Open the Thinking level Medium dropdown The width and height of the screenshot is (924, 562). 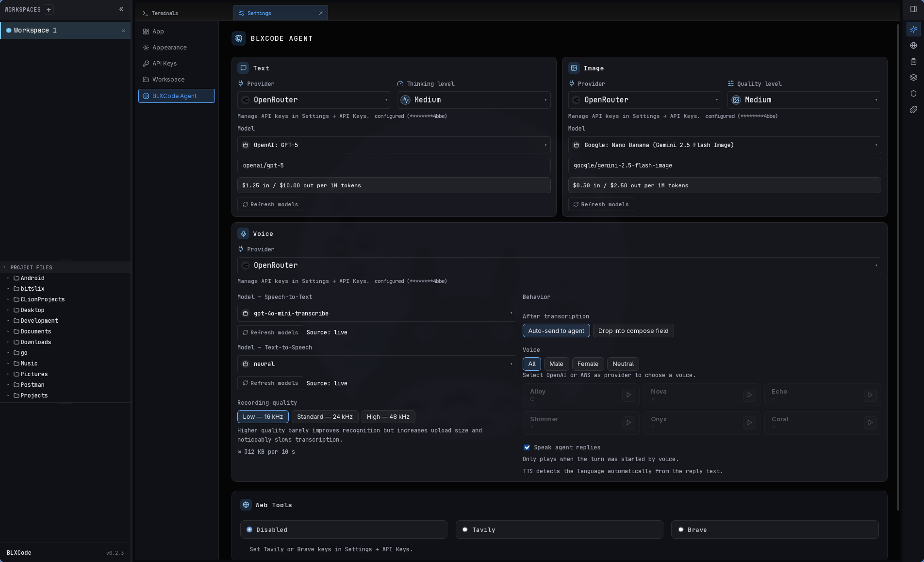point(474,100)
